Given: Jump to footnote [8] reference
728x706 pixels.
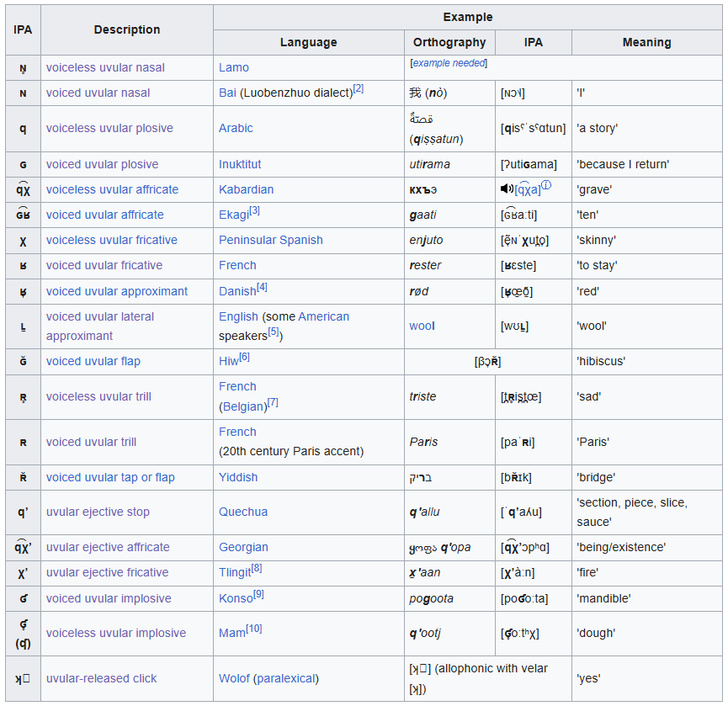Looking at the screenshot, I should (257, 568).
